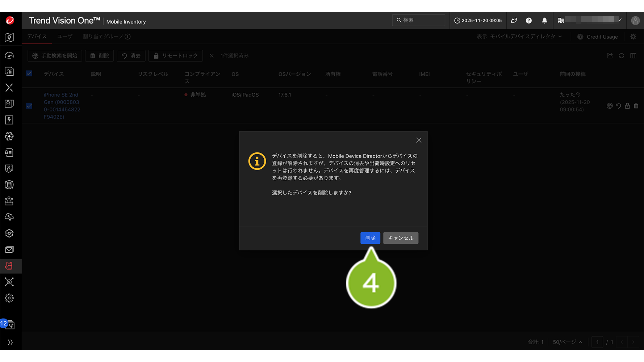Open the help question mark icon
644x362 pixels.
pos(528,21)
